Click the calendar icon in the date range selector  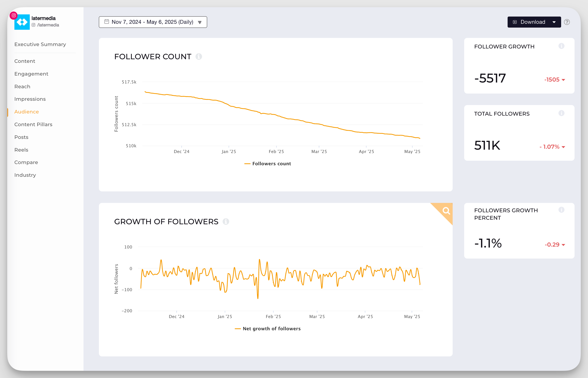(107, 22)
